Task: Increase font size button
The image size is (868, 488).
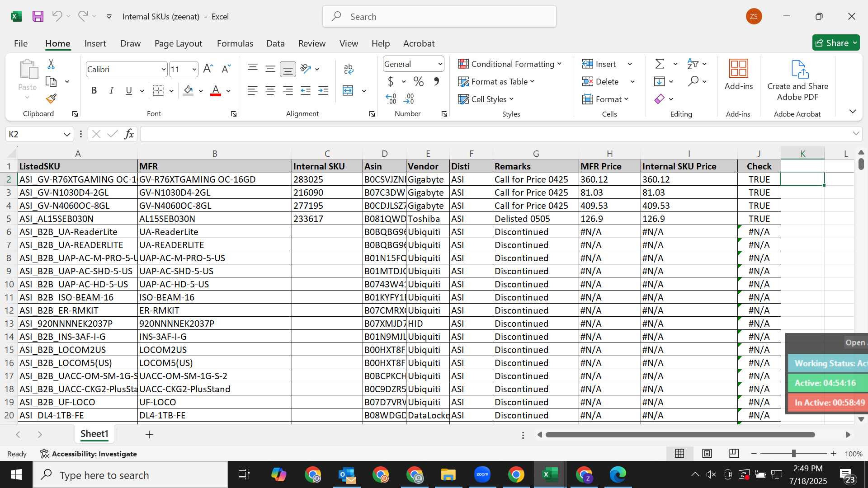Action: [x=208, y=69]
